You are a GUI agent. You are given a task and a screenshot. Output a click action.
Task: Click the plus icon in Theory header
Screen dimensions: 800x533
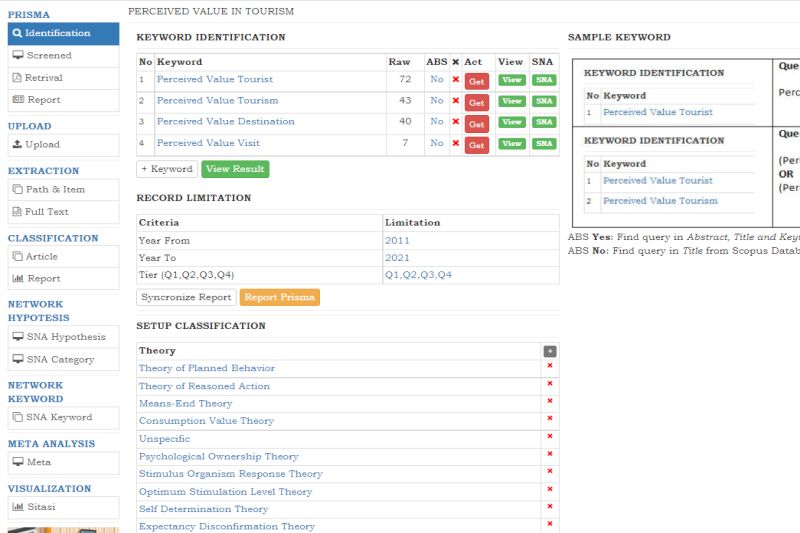pyautogui.click(x=549, y=351)
